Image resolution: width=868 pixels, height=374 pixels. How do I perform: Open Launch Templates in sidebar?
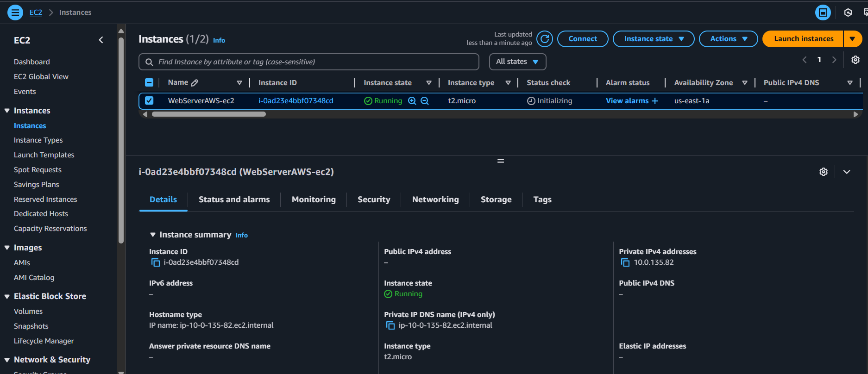pyautogui.click(x=44, y=155)
